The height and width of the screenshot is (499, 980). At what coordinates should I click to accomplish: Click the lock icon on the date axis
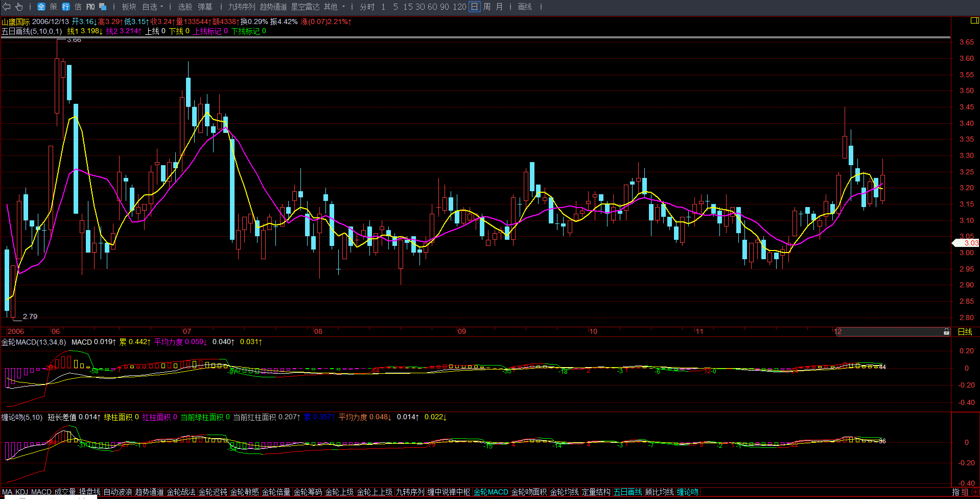point(946,332)
